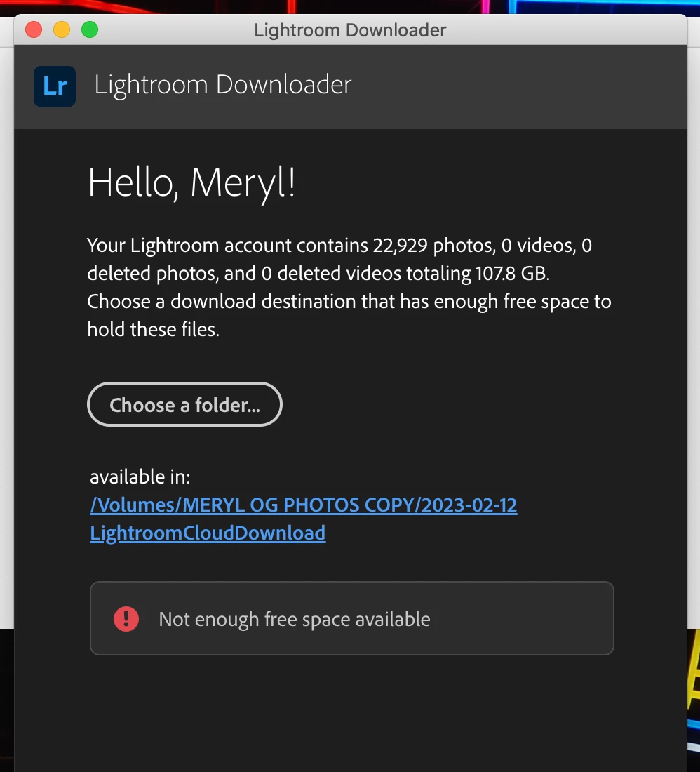Click the account summary paragraph mentioning 22,929 photos
700x772 pixels.
[349, 287]
